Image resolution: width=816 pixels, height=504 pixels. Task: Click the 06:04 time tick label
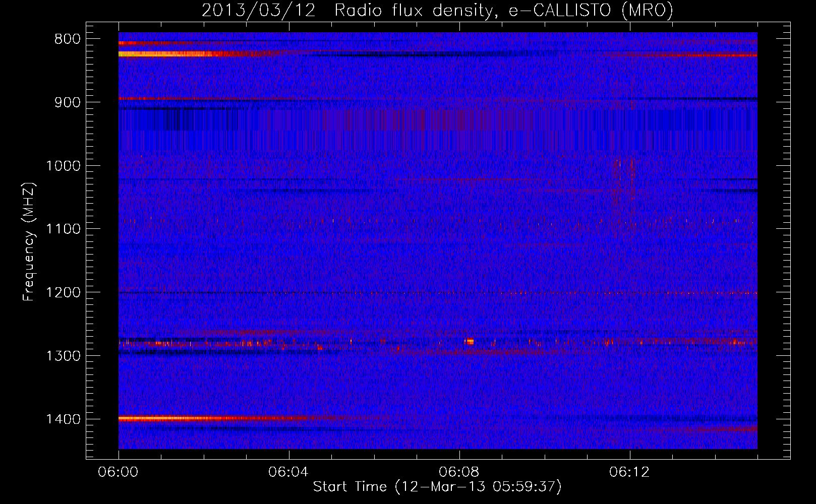pos(288,472)
